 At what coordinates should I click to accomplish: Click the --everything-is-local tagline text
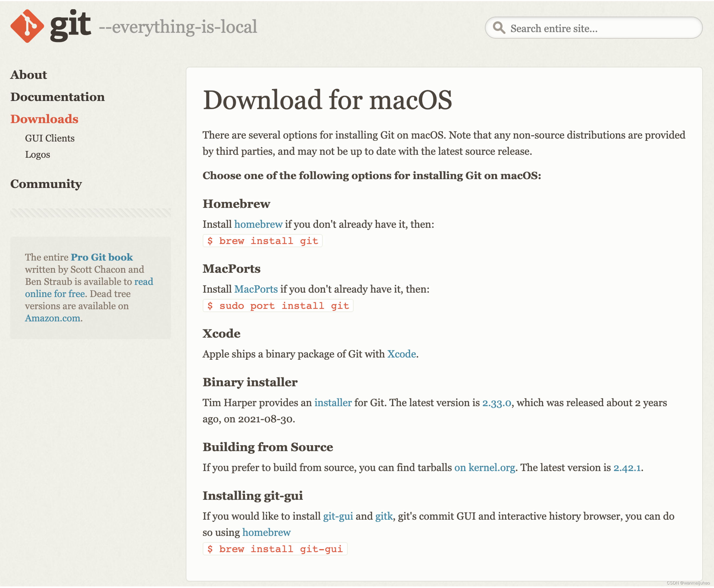click(178, 27)
